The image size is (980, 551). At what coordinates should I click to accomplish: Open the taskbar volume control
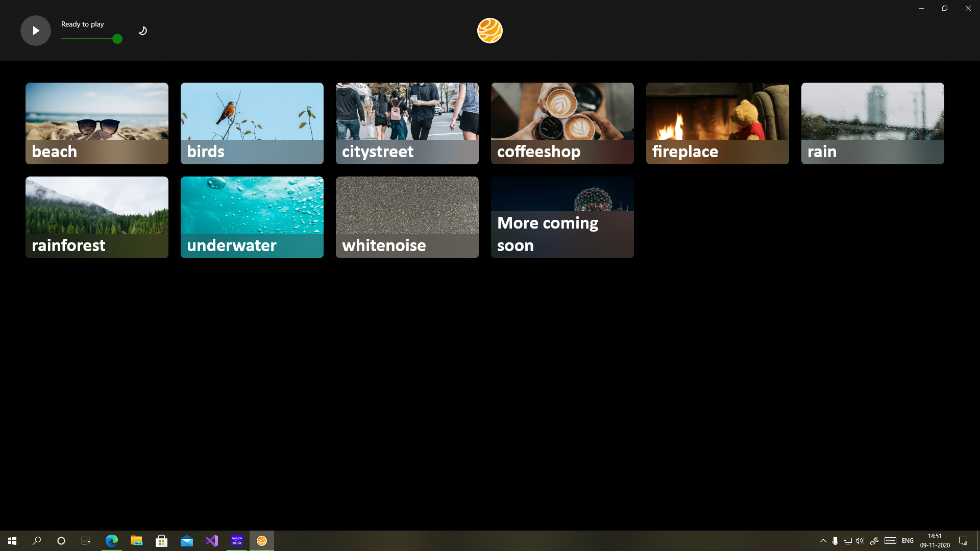(860, 541)
